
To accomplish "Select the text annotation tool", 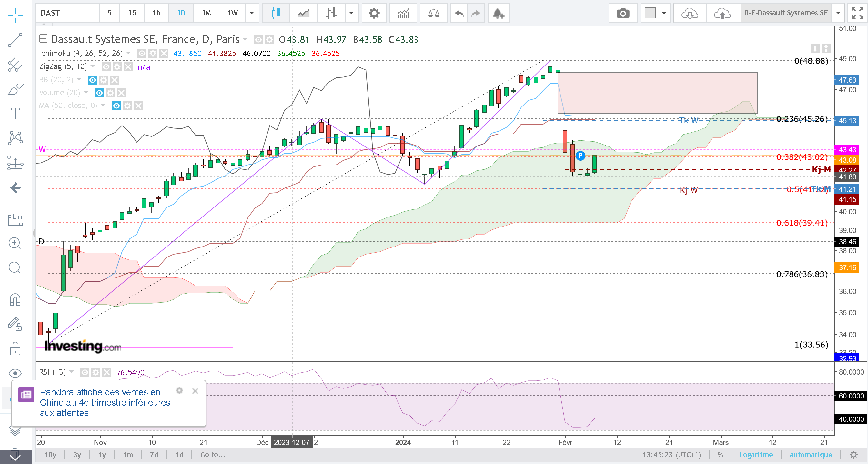I will click(15, 114).
